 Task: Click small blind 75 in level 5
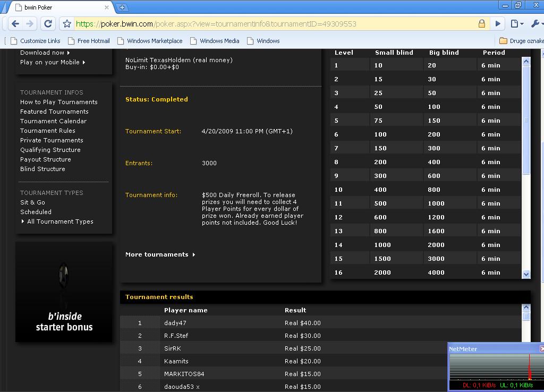[x=378, y=121]
